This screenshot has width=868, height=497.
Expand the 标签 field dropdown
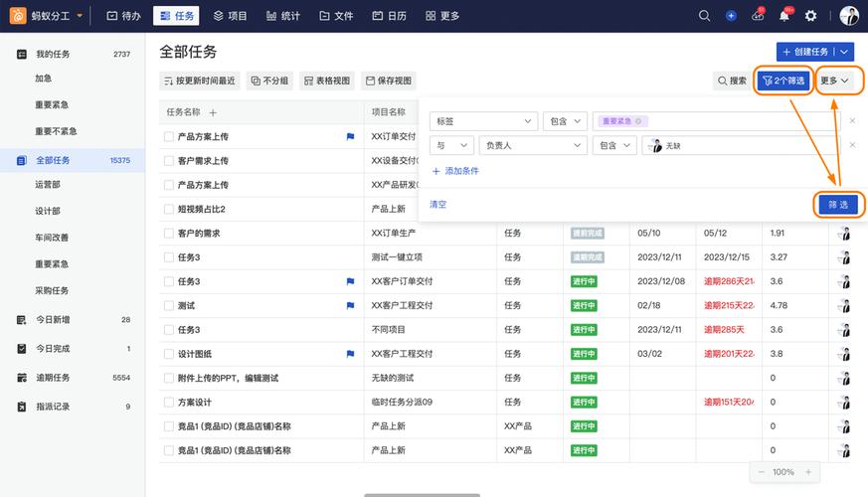(x=482, y=121)
